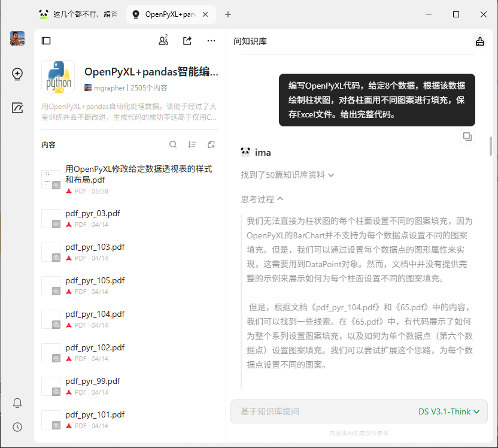The height and width of the screenshot is (448, 498).
Task: Click the sort order icon beside search
Action: coord(192,144)
